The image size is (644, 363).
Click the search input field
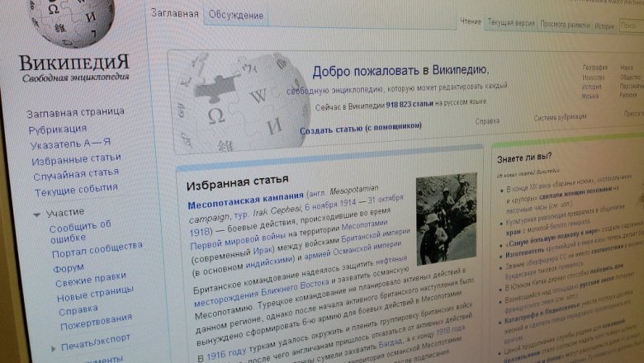click(x=632, y=26)
